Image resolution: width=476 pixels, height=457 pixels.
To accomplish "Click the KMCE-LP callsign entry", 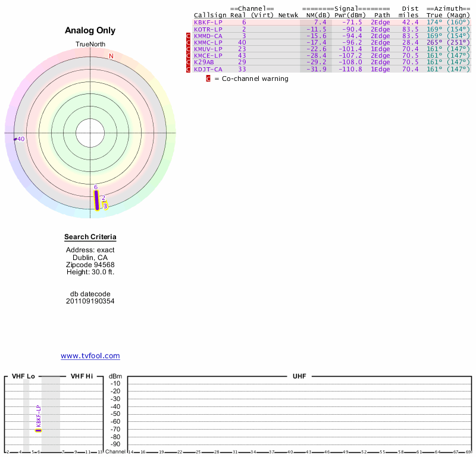I will tap(208, 56).
